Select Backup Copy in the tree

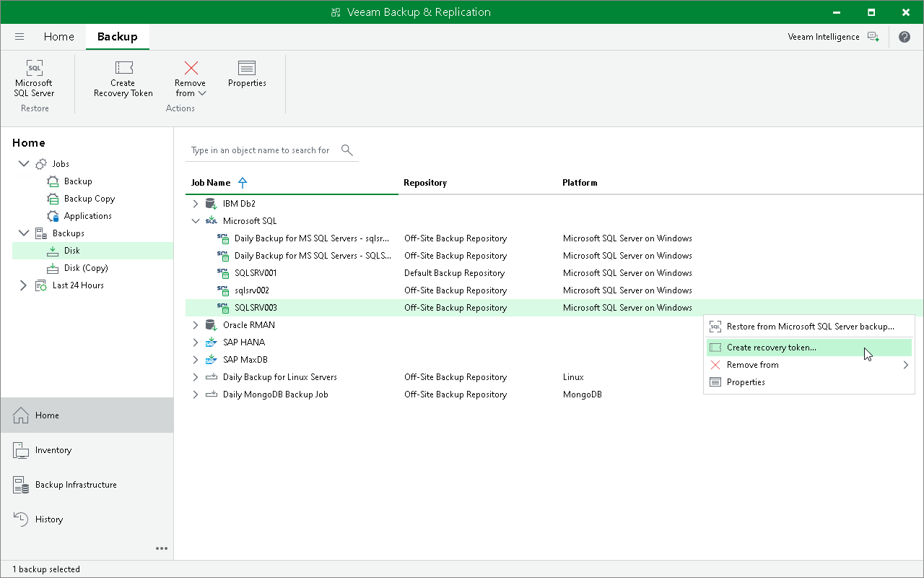pyautogui.click(x=90, y=199)
